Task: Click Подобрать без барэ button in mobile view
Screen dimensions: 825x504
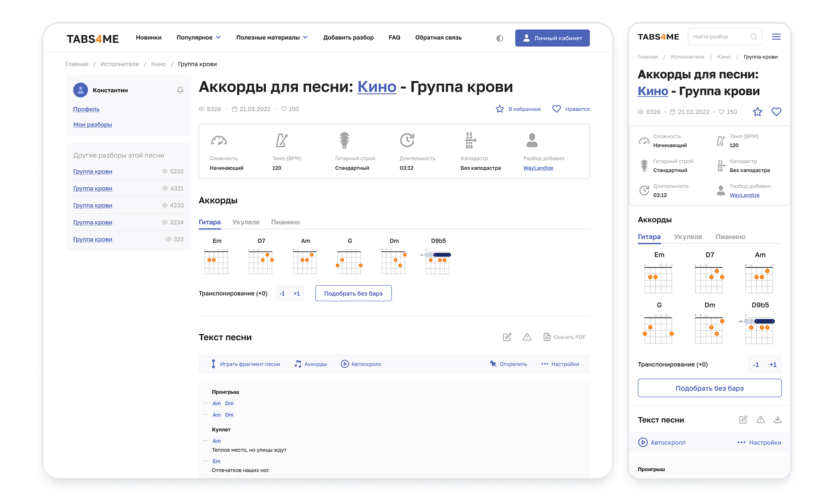Action: point(709,388)
